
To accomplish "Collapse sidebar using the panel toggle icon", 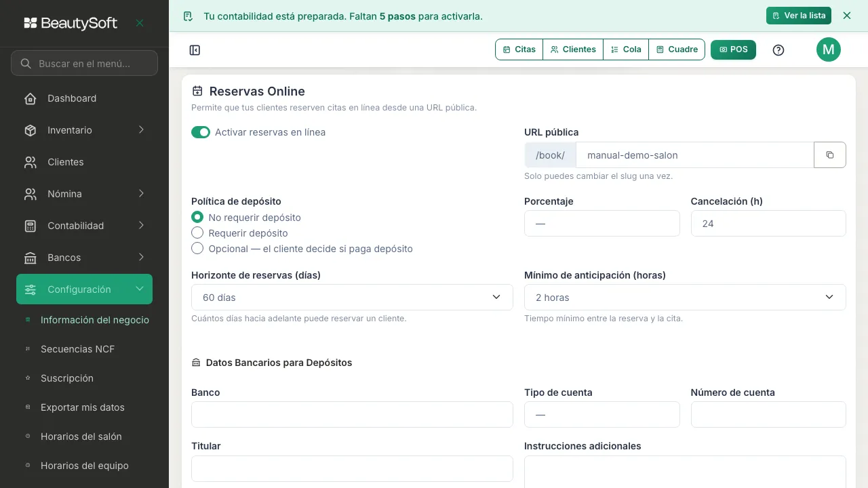I will 195,50.
